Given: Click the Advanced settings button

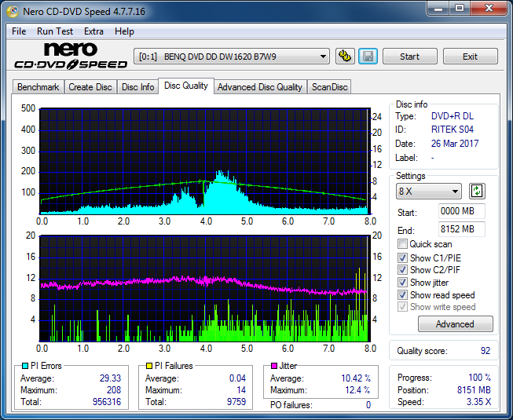Looking at the screenshot, I should pyautogui.click(x=455, y=324).
